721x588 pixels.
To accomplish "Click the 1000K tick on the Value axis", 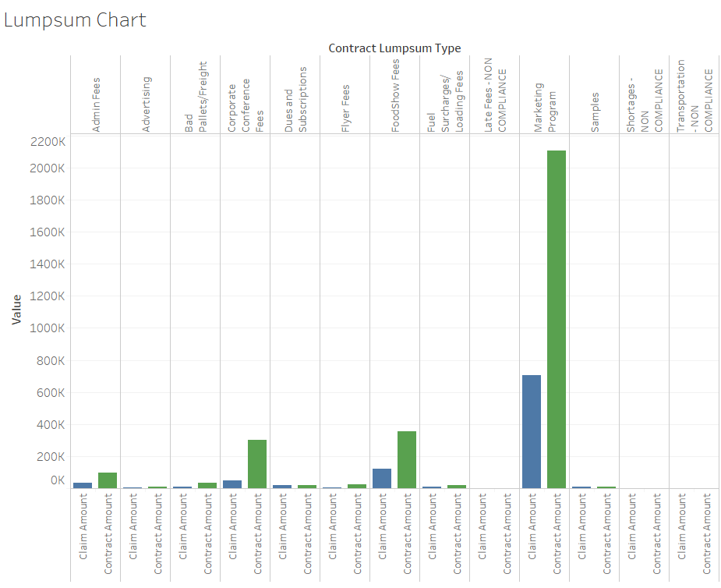I will pyautogui.click(x=47, y=328).
